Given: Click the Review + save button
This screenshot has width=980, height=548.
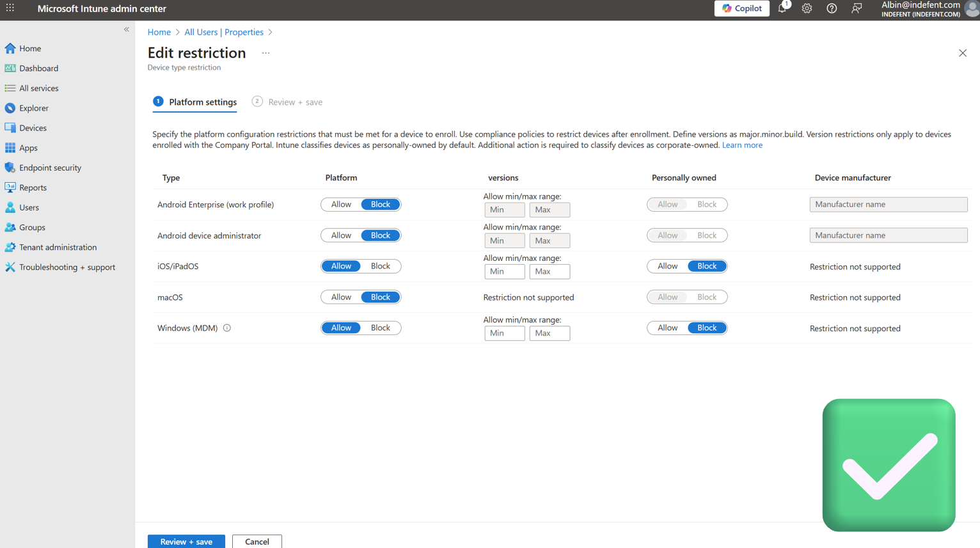Looking at the screenshot, I should point(186,541).
